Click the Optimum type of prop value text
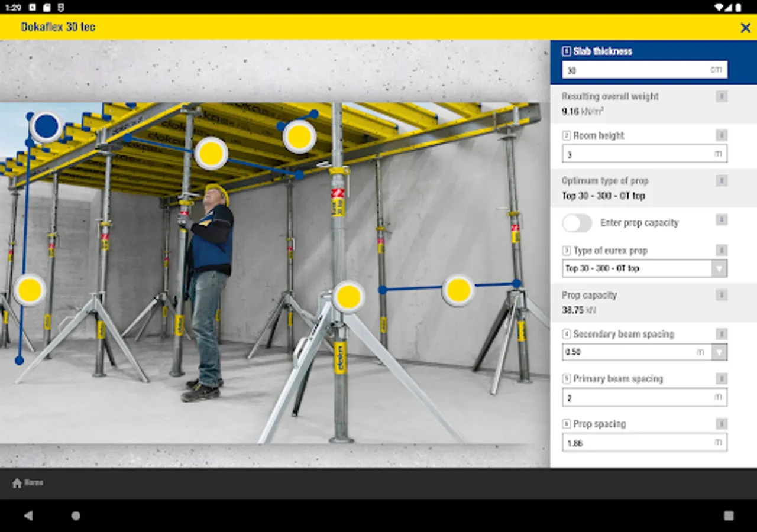Image resolution: width=757 pixels, height=532 pixels. (604, 196)
